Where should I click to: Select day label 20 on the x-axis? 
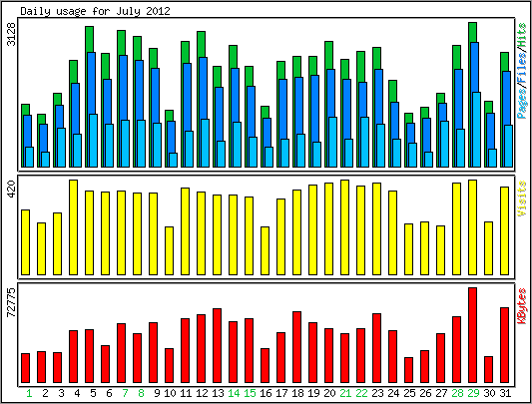[329, 393]
